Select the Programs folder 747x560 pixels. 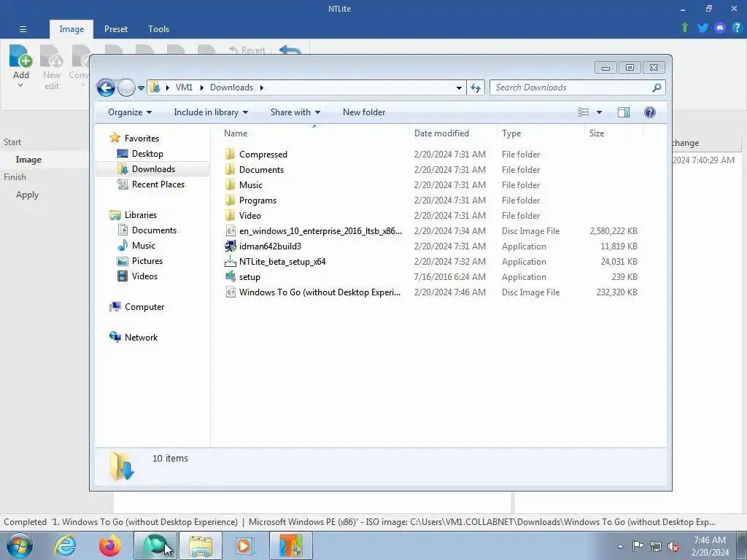258,201
